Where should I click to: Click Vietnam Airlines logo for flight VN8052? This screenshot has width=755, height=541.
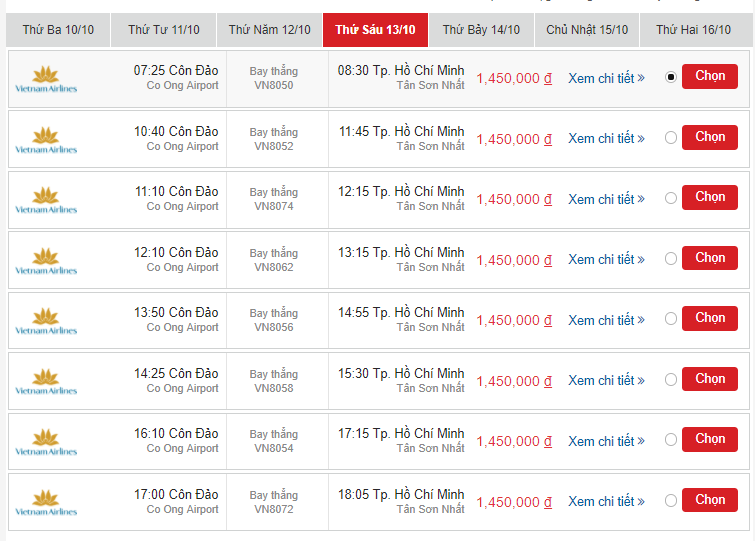(x=46, y=140)
